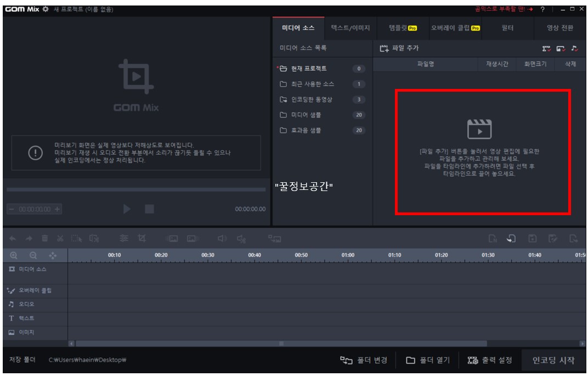Click the scissors cut icon
588x376 pixels.
click(x=60, y=238)
